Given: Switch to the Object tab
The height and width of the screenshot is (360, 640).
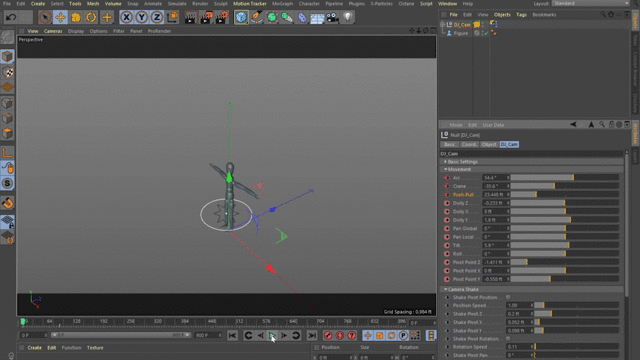Looking at the screenshot, I should (x=489, y=144).
